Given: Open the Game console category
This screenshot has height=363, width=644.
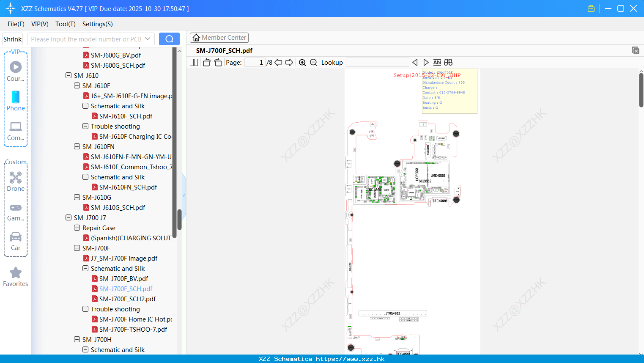Looking at the screenshot, I should pyautogui.click(x=16, y=212).
